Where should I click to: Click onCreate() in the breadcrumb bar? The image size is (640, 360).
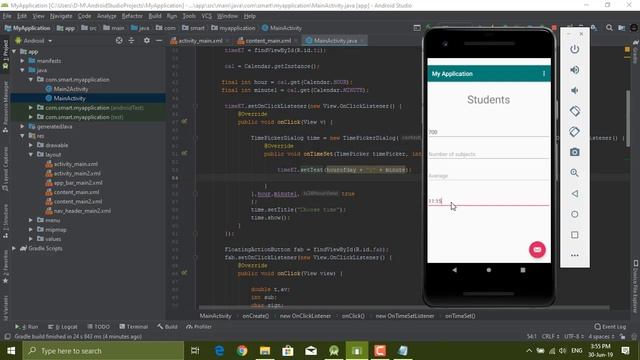pos(256,316)
